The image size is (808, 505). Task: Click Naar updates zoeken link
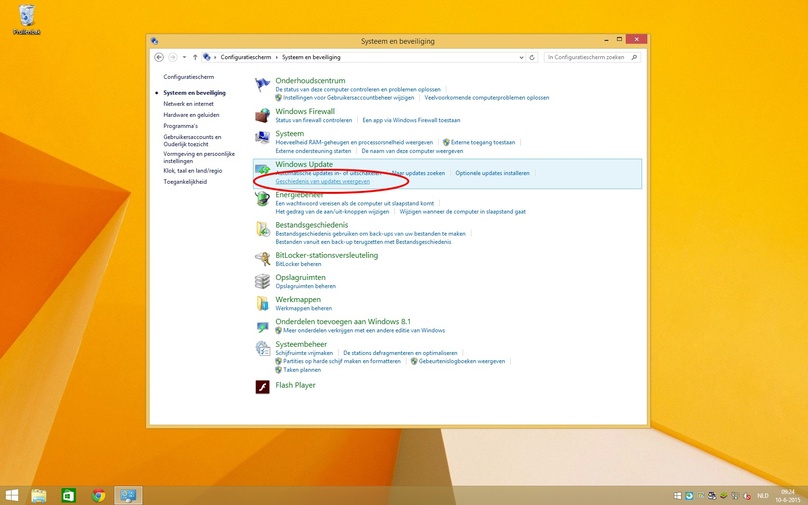(418, 173)
